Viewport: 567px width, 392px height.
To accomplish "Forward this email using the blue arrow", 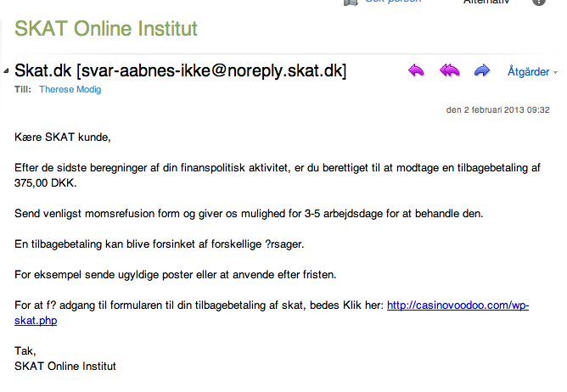I will (x=482, y=70).
